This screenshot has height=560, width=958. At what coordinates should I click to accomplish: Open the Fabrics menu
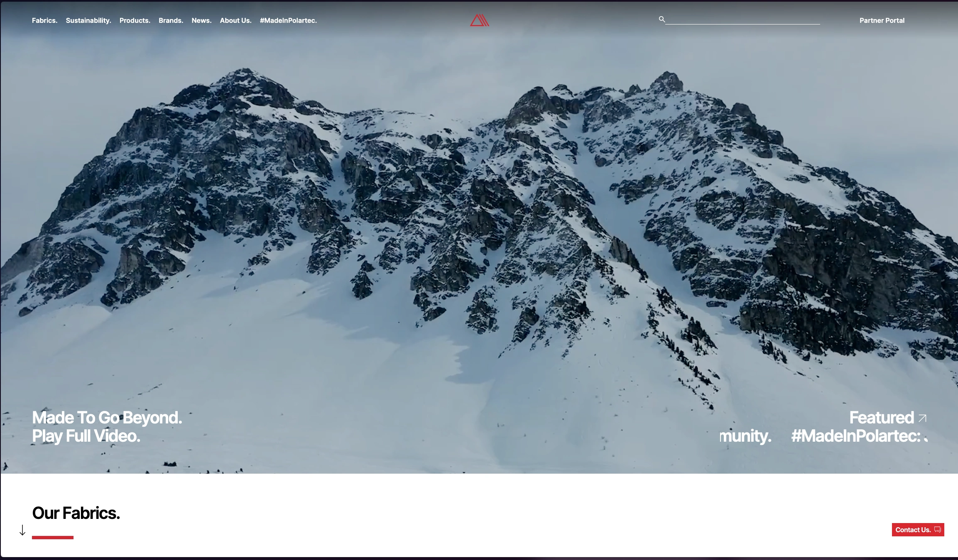pyautogui.click(x=44, y=20)
